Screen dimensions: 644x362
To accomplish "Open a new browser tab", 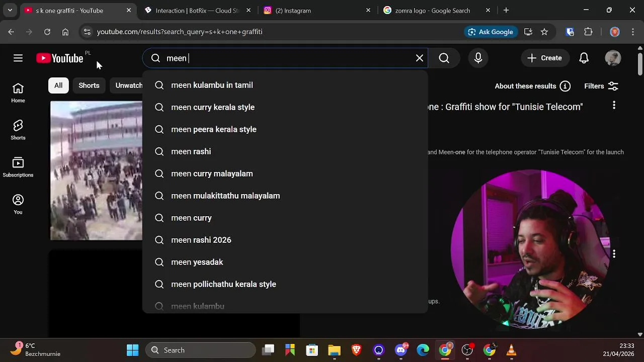I will (506, 10).
